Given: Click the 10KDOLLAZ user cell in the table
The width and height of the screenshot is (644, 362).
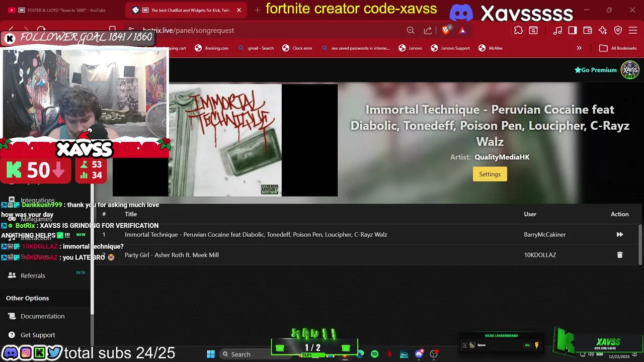Looking at the screenshot, I should (x=540, y=255).
